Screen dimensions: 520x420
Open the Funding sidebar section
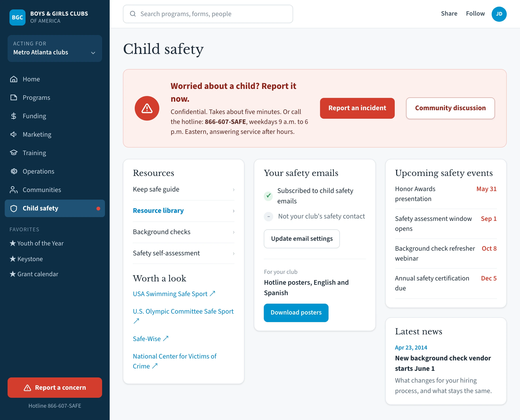[x=55, y=116]
